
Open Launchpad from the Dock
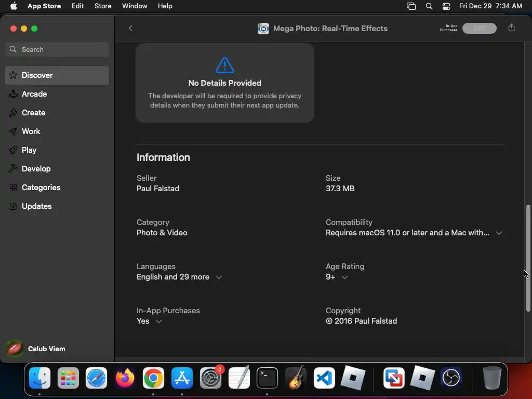[68, 378]
